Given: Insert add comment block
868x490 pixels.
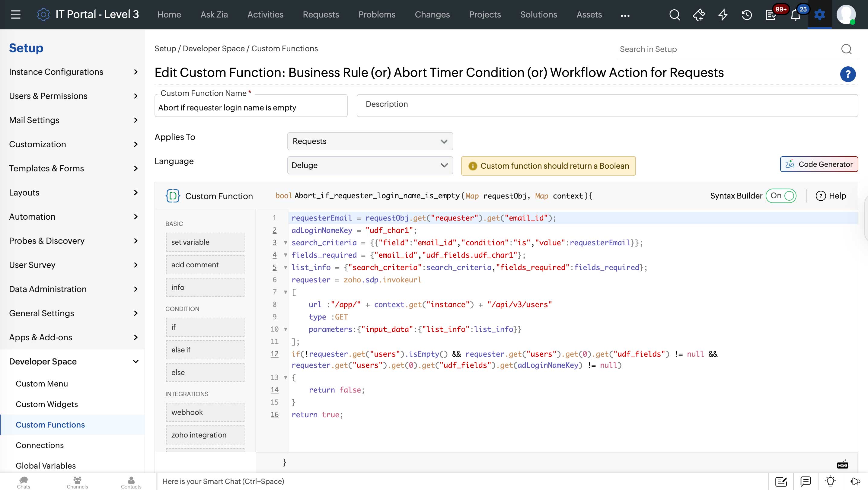Looking at the screenshot, I should coord(205,265).
